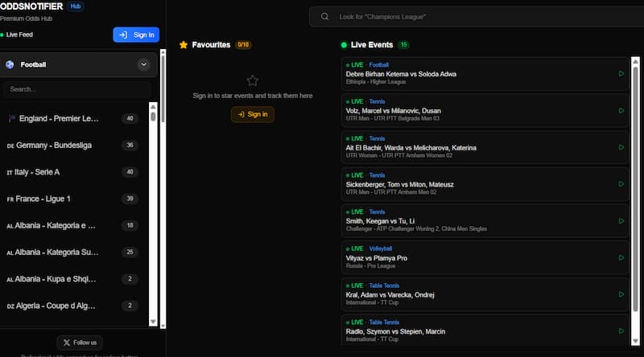Image resolution: width=644 pixels, height=357 pixels.
Task: Click the Volleyball tag on Vityaz event
Action: point(380,248)
